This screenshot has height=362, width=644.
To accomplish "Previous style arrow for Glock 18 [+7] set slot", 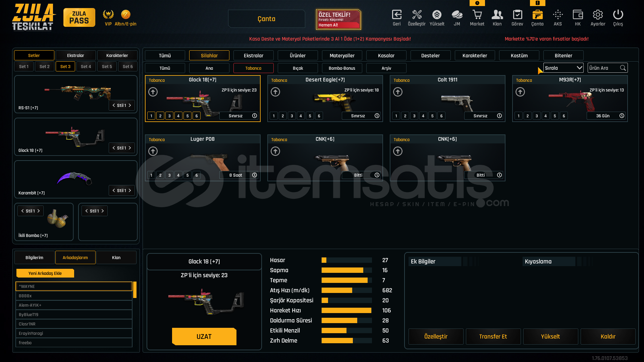I will (x=114, y=148).
